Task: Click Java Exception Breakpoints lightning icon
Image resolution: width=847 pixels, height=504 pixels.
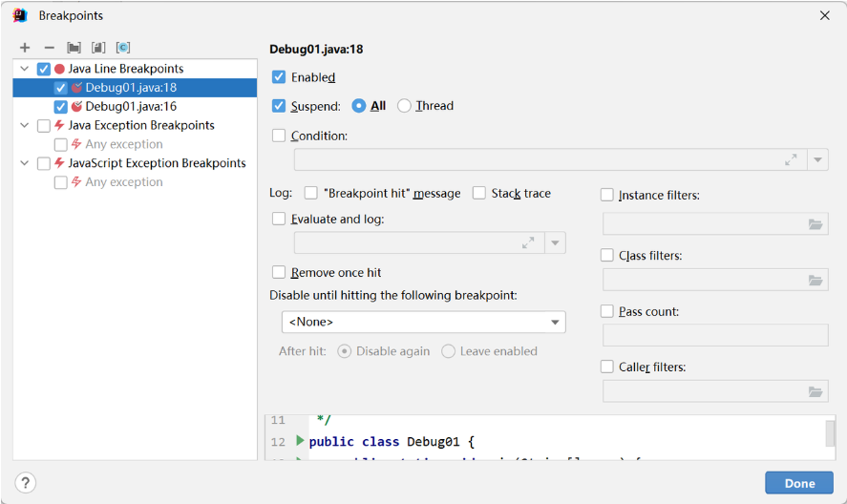Action: (x=59, y=125)
